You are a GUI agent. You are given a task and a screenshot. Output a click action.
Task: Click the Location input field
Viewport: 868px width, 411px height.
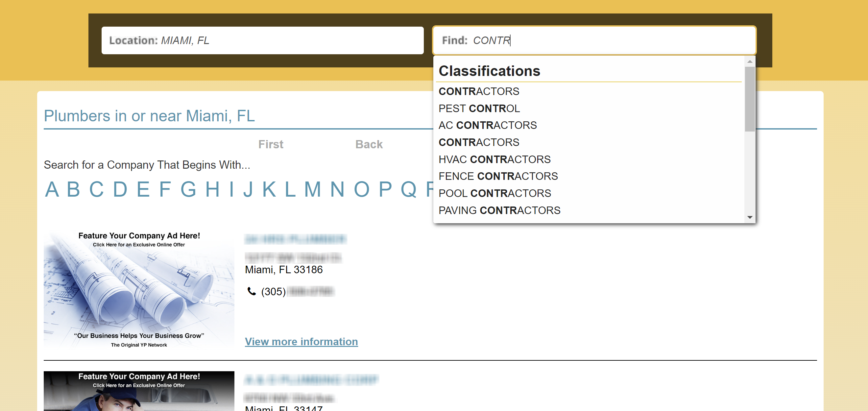(x=261, y=40)
